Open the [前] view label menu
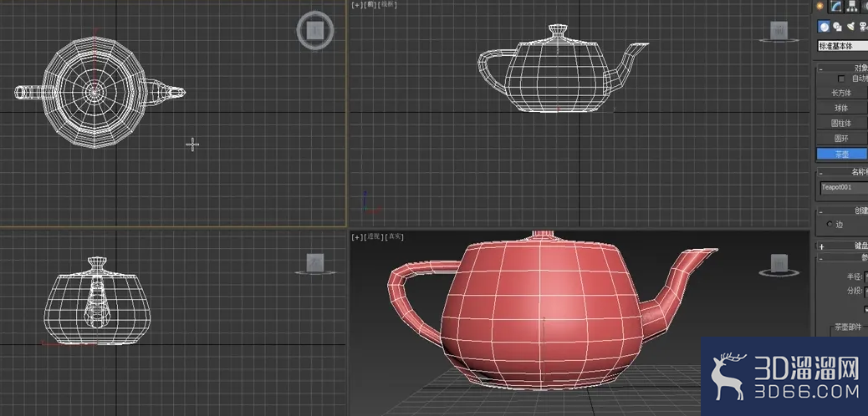The image size is (868, 416). tap(370, 4)
